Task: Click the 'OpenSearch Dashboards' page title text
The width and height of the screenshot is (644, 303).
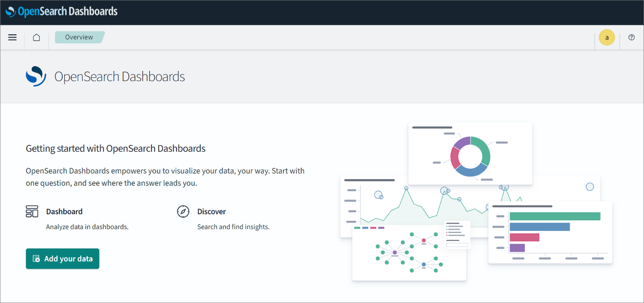Action: [x=119, y=76]
